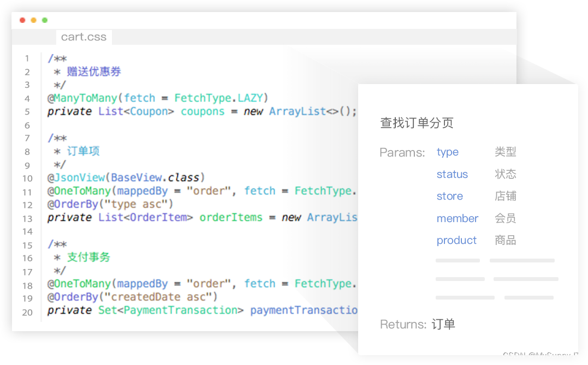Screen dimensions: 588x365
Task: Click the 订单 return value
Action: [443, 324]
